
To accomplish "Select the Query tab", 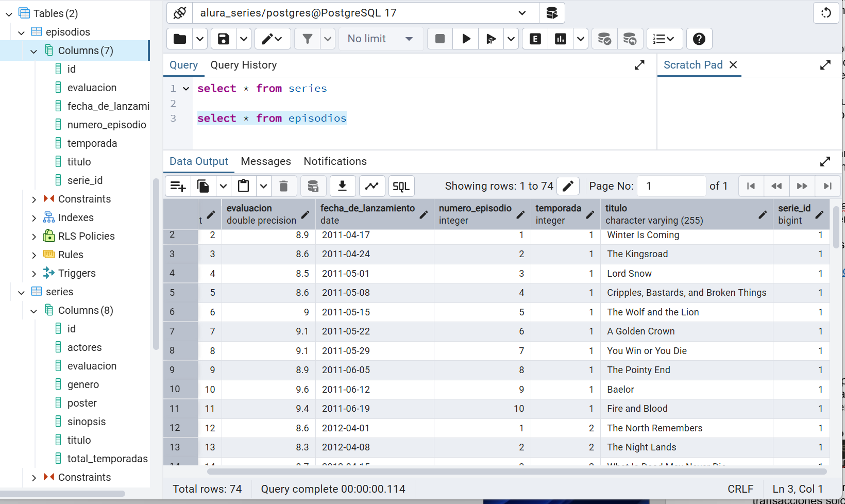I will pos(183,65).
